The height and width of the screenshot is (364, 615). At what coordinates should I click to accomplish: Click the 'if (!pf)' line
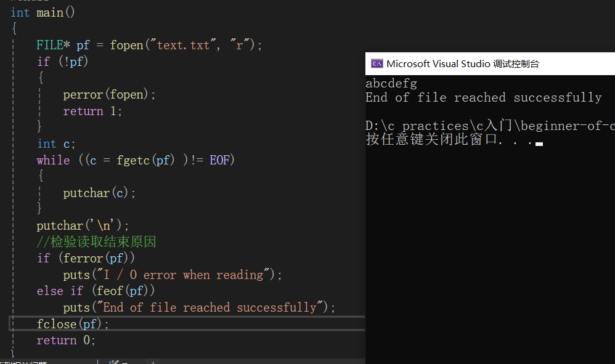point(62,62)
